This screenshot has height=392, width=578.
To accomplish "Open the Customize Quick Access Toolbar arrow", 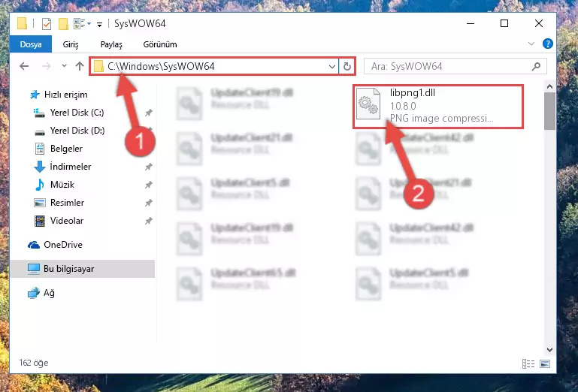I will 99,25.
